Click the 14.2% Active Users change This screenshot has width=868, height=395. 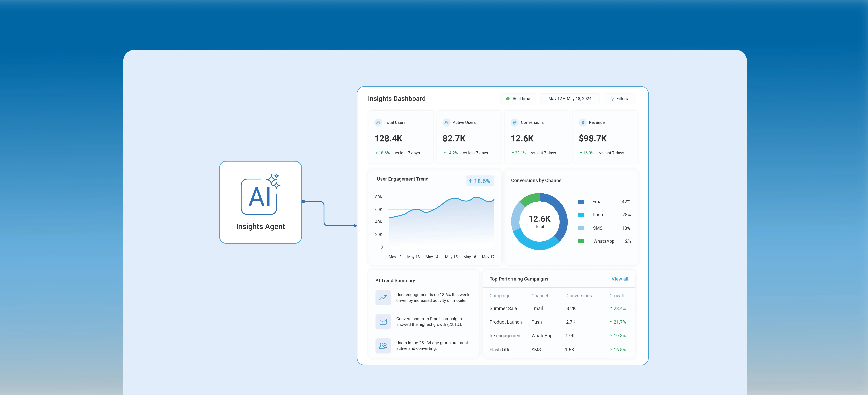[452, 153]
